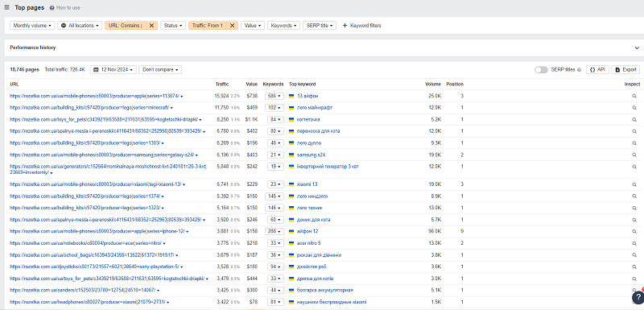This screenshot has width=644, height=310.
Task: Remove the URL: Contains filter
Action: tap(151, 26)
